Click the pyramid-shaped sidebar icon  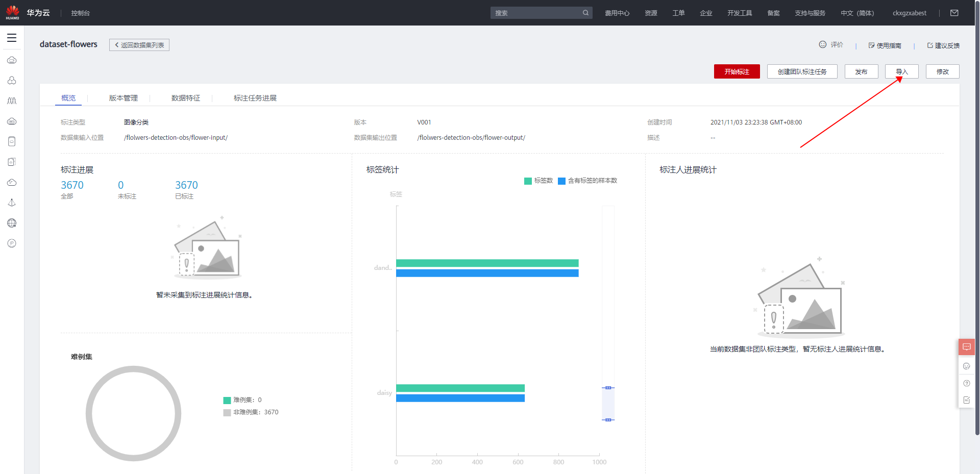[12, 203]
